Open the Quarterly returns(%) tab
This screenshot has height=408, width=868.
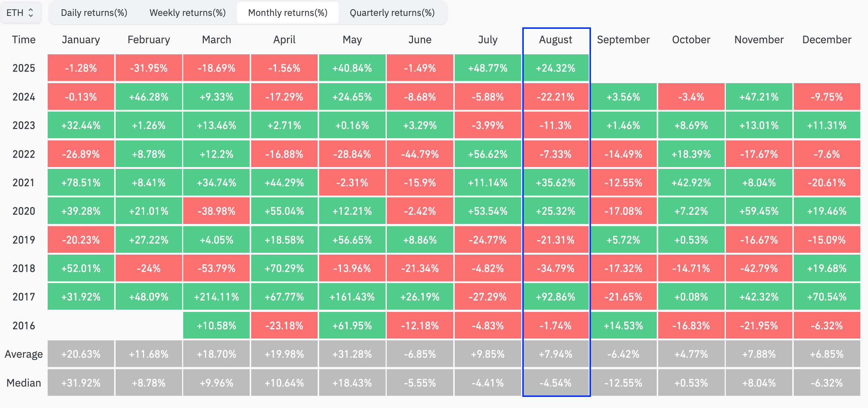click(x=392, y=13)
